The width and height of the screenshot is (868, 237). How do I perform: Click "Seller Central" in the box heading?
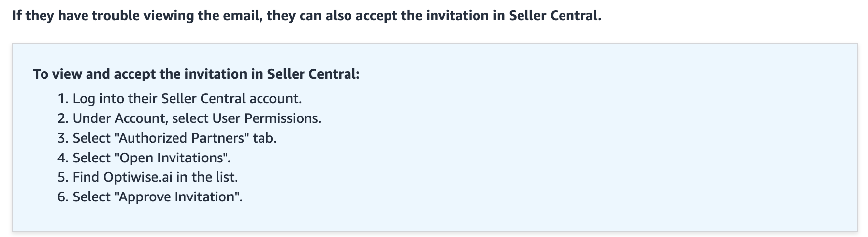(312, 74)
